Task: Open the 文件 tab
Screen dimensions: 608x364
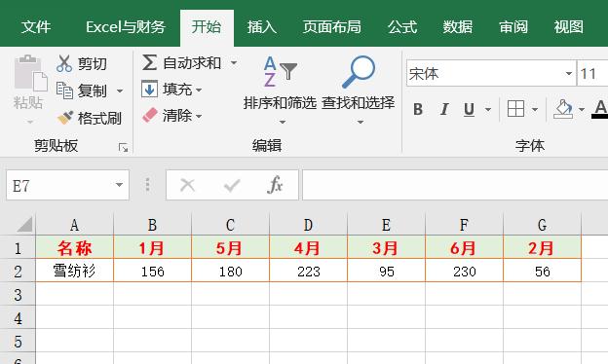Action: click(x=36, y=26)
